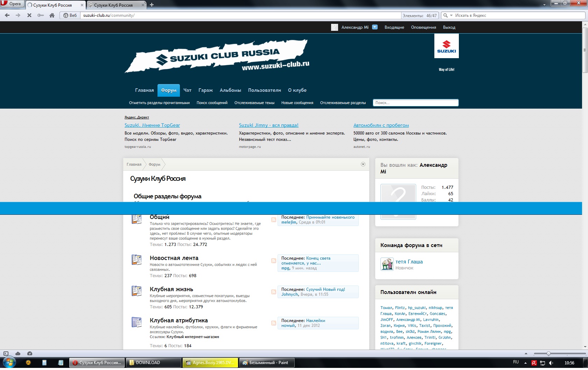Viewport: 588px width, 370px height.
Task: Click Отметить разделы прочитанными
Action: [x=159, y=103]
